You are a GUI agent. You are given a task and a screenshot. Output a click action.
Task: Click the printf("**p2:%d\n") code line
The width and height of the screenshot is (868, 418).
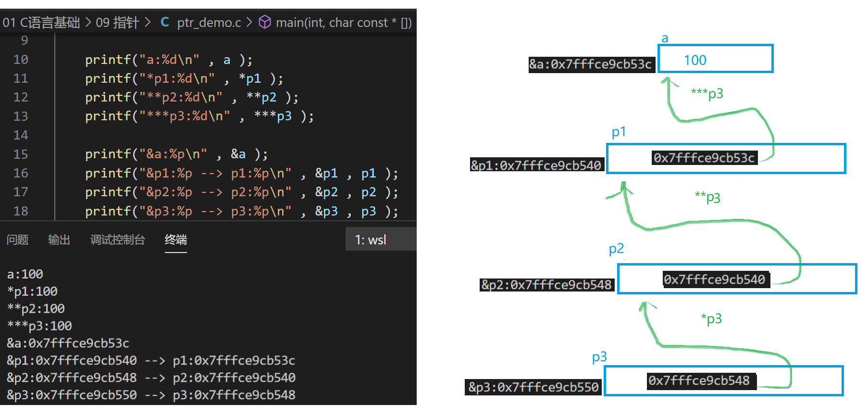pos(192,97)
